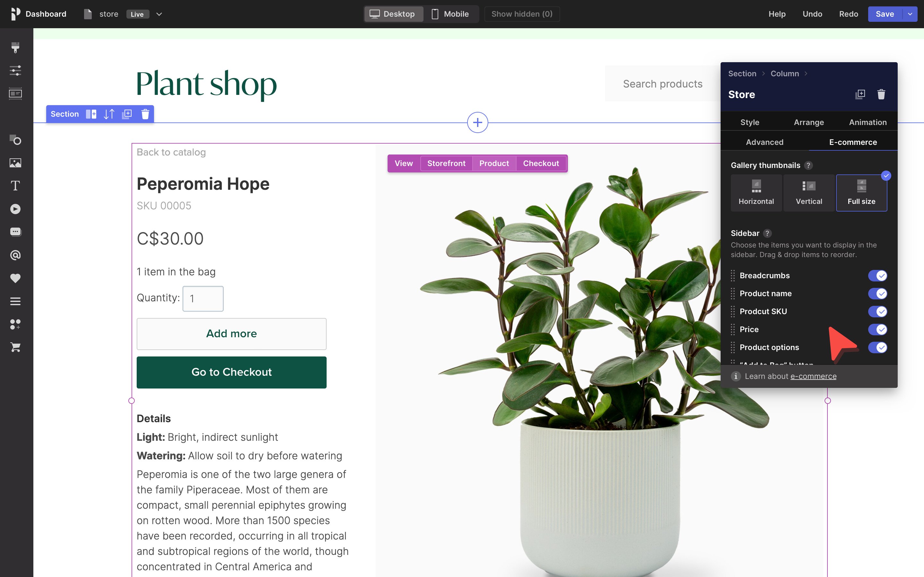
Task: Switch to the Arrange tab
Action: (x=809, y=122)
